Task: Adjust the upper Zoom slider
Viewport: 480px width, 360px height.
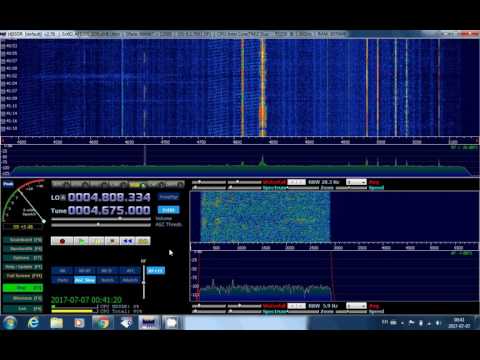Action: pos(304,188)
